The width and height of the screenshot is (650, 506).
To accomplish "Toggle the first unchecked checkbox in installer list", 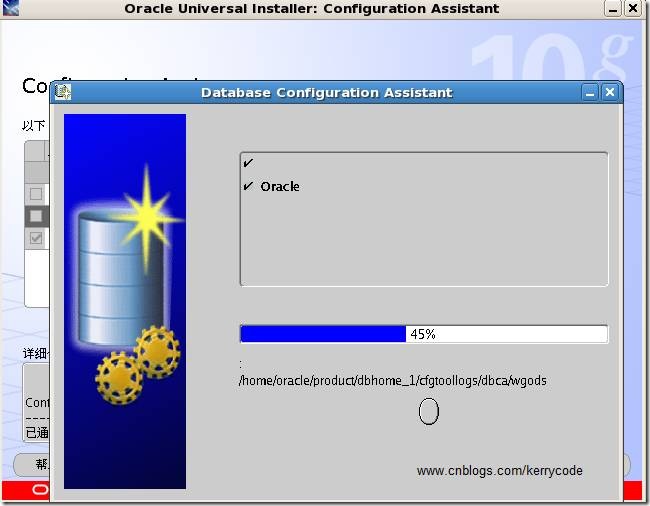I will pos(36,194).
